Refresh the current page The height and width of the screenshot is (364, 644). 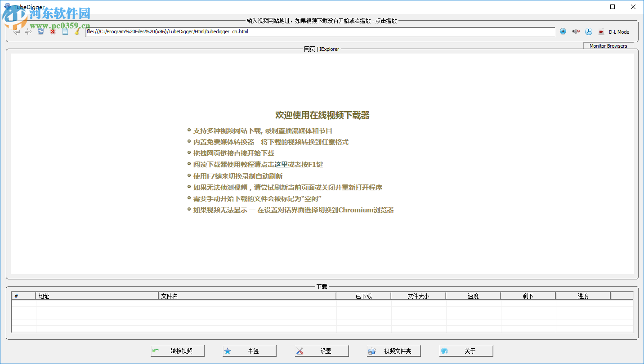tap(40, 31)
